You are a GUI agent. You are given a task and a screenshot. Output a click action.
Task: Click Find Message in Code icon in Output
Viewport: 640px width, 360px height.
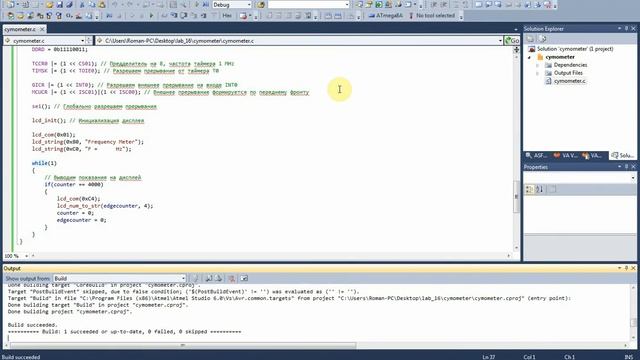(195, 278)
